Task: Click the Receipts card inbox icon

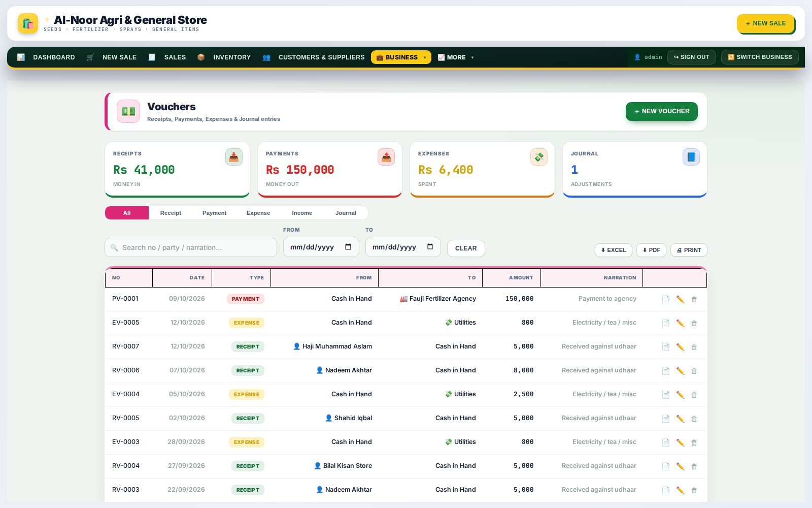Action: click(x=233, y=157)
